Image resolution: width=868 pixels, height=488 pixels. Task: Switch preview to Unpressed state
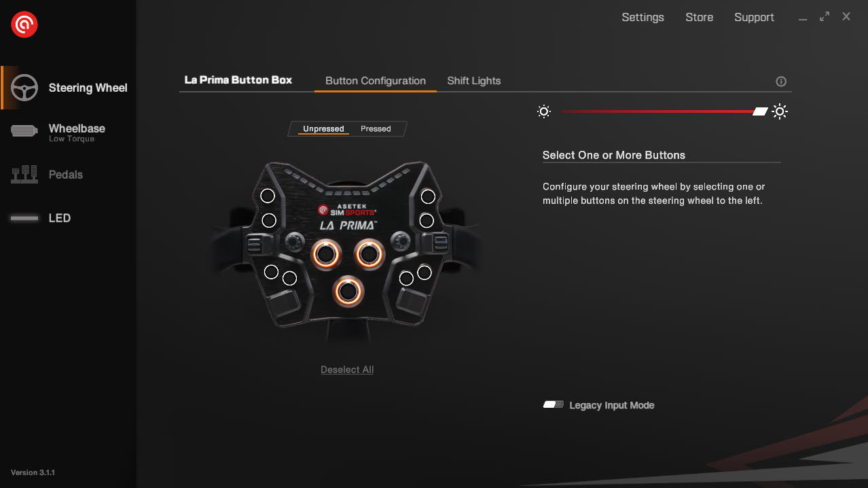(x=323, y=128)
